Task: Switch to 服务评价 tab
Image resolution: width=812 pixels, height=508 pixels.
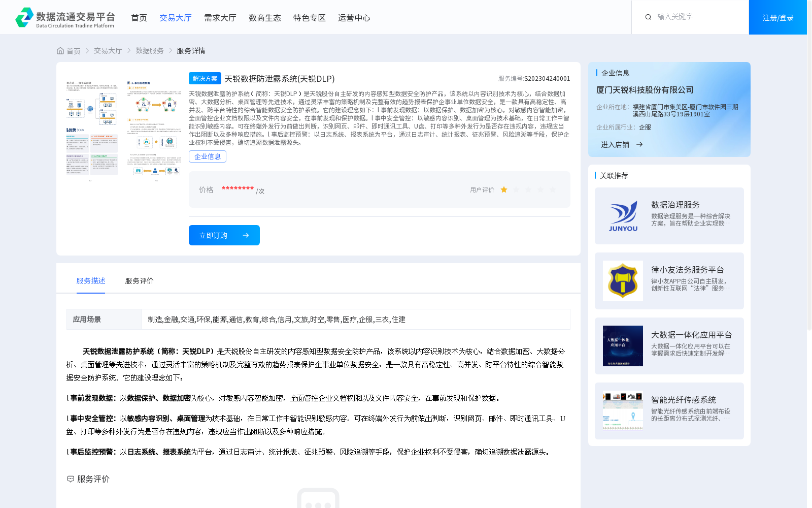Action: pyautogui.click(x=140, y=281)
